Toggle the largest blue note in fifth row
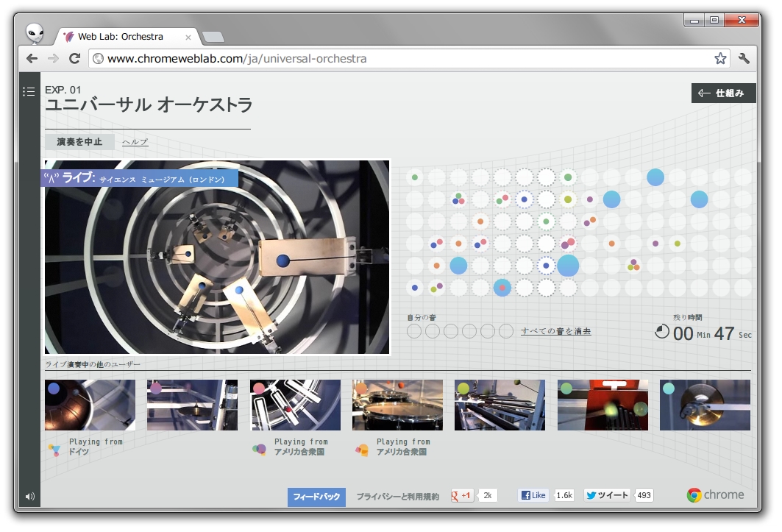Viewport: 782px width, 532px height. point(568,266)
